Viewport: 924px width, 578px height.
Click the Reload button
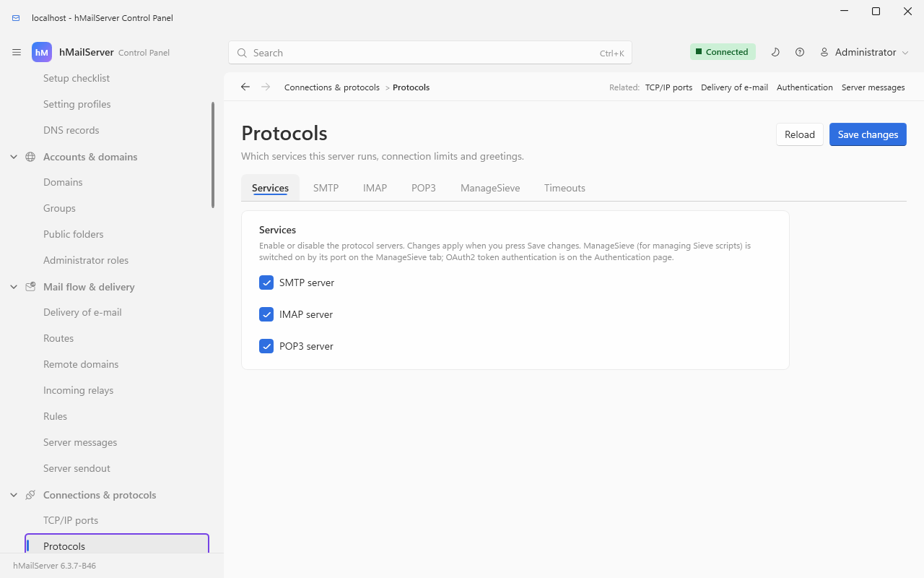pos(800,134)
